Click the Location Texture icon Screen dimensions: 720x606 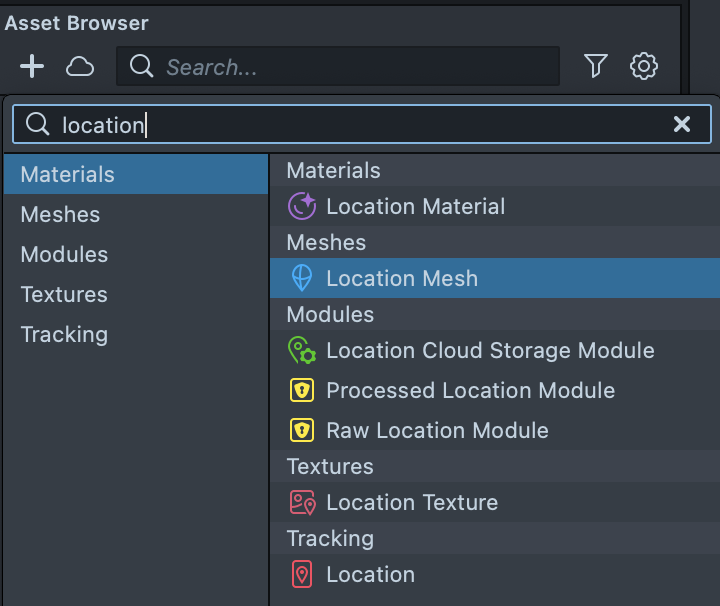302,503
